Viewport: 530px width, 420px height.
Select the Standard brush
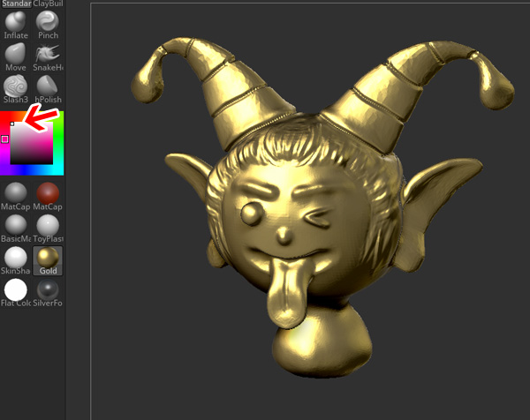[x=15, y=4]
